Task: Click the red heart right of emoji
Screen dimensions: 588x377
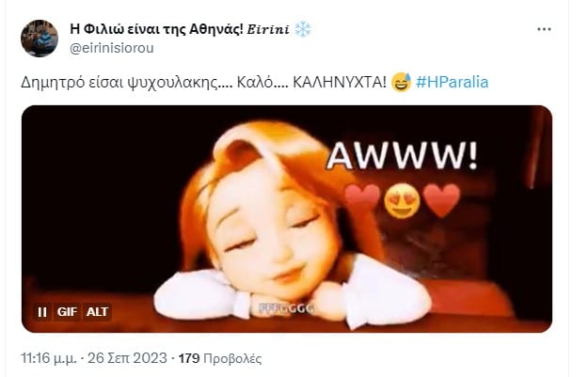Action: coord(441,200)
